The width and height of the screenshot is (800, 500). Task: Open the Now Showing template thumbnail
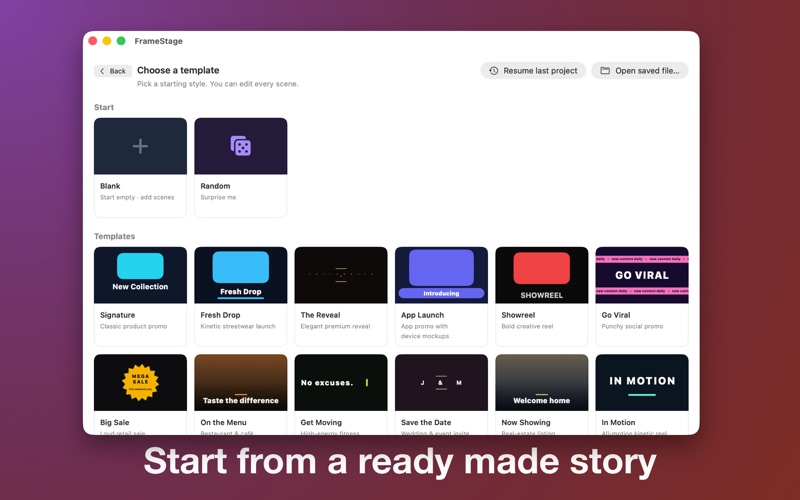point(542,383)
